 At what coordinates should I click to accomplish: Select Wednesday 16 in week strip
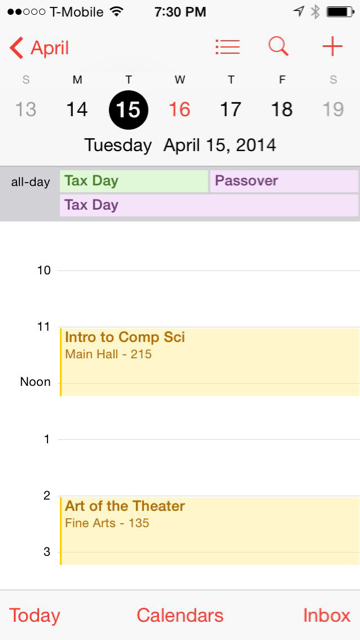(x=180, y=109)
